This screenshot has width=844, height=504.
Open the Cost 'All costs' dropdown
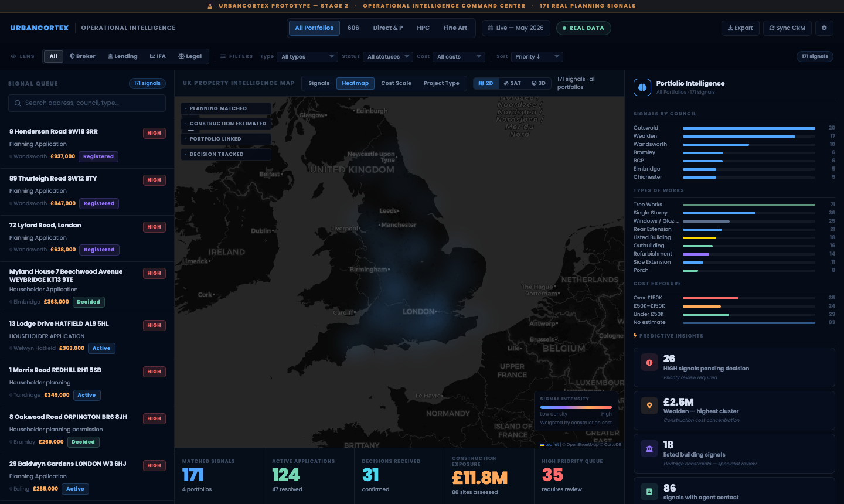coord(458,57)
